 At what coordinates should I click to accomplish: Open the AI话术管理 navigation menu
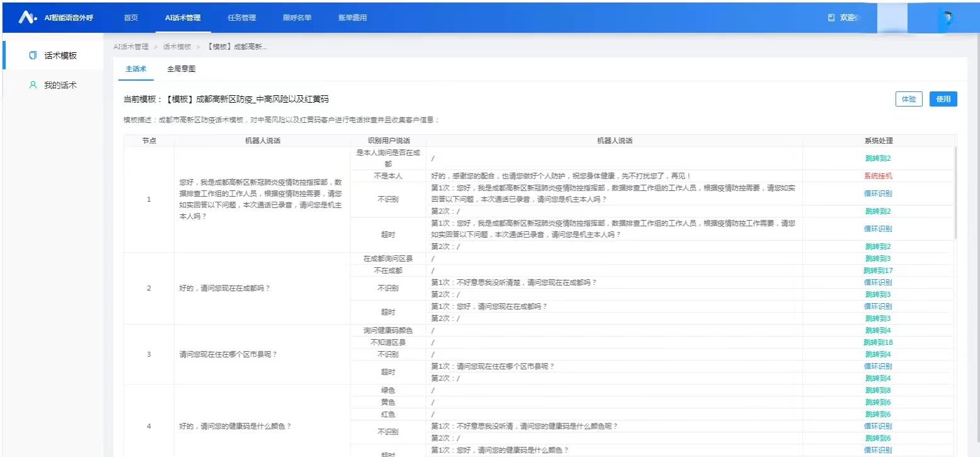[183, 18]
